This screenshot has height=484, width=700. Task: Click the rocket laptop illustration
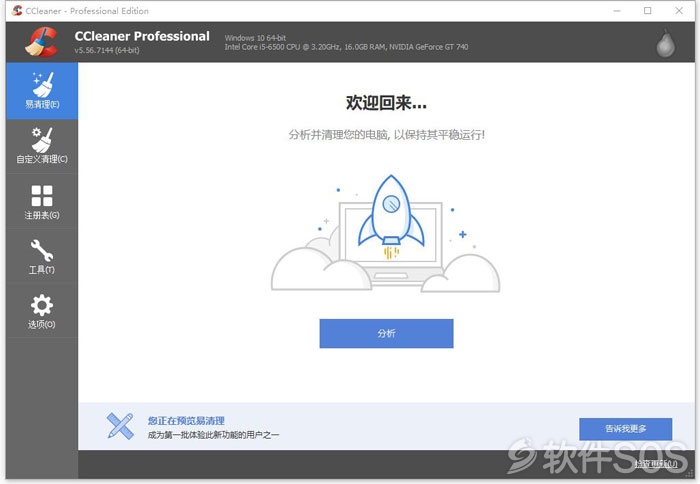[386, 233]
